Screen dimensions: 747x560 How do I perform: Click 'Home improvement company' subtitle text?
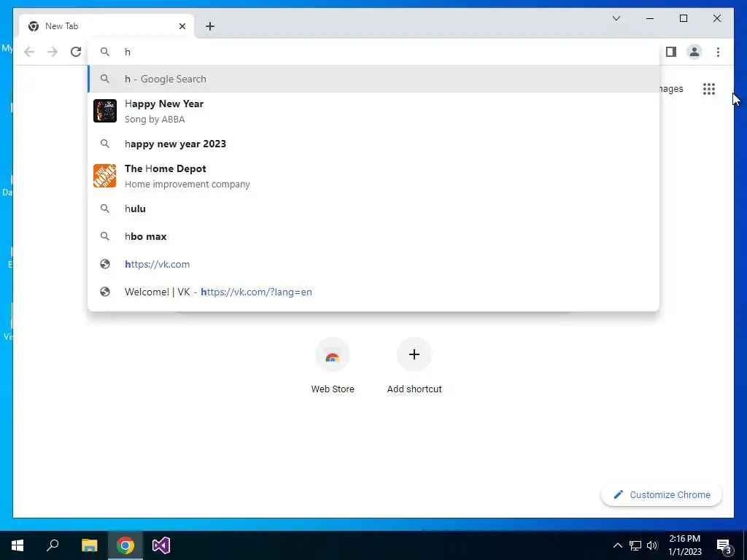click(187, 184)
